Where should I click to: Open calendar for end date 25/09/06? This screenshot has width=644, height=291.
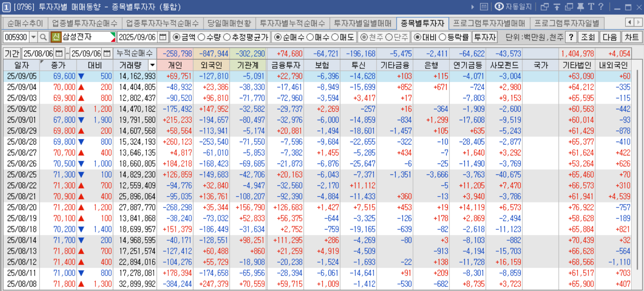pos(107,53)
